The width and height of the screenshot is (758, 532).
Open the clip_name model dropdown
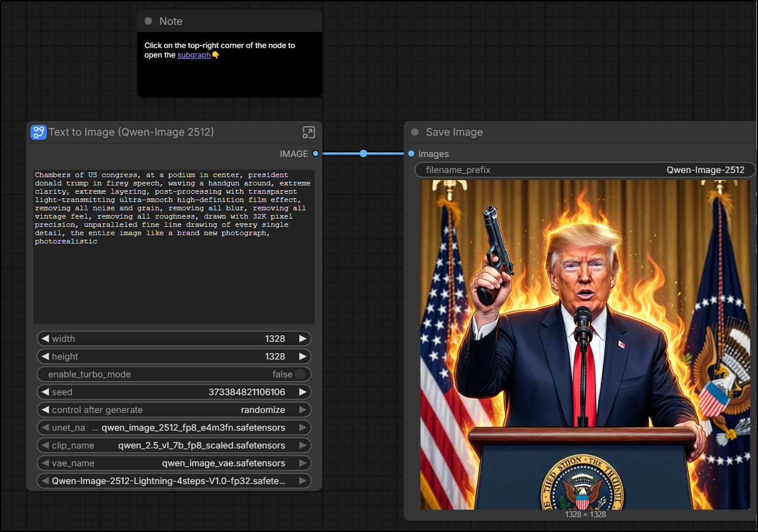click(174, 446)
